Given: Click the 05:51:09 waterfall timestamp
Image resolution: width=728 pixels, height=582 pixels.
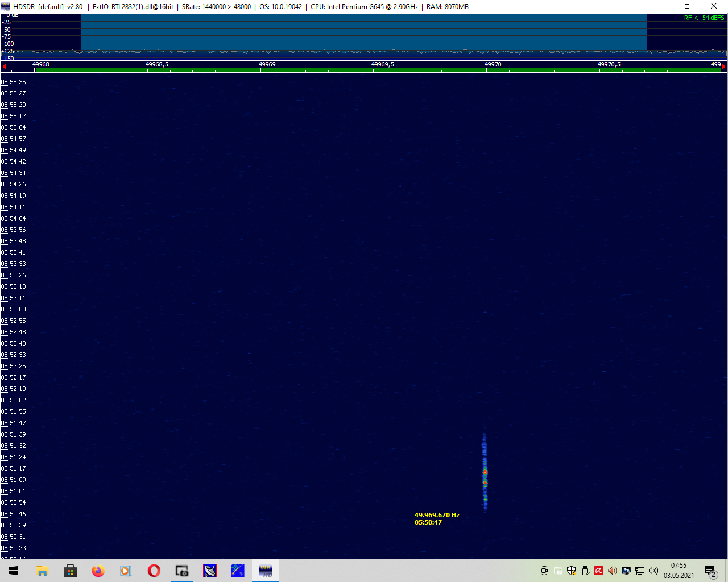Looking at the screenshot, I should (13, 480).
